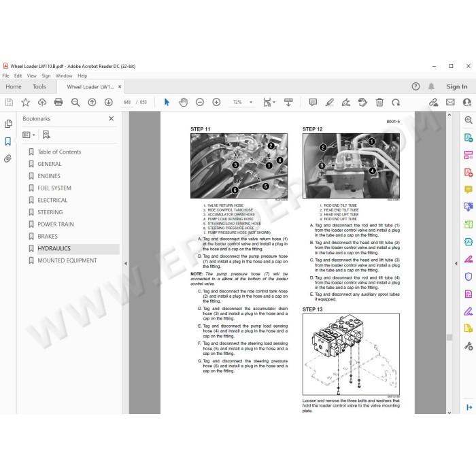The image size is (476, 476).
Task: Open the find text magnifier
Action: point(75,102)
